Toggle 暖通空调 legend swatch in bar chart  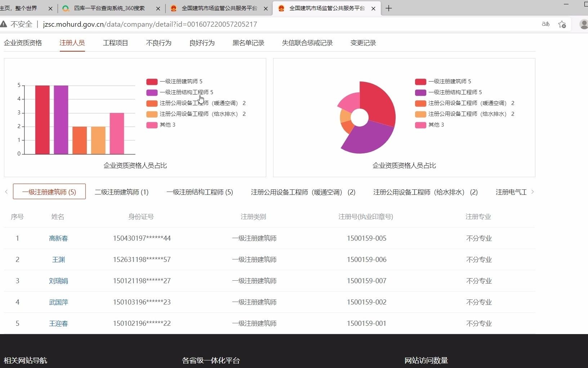152,103
